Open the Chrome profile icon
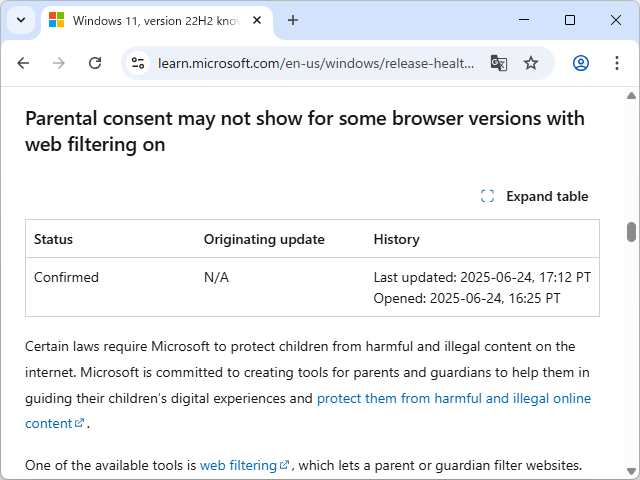Screen dimensions: 640x480 pos(581,63)
